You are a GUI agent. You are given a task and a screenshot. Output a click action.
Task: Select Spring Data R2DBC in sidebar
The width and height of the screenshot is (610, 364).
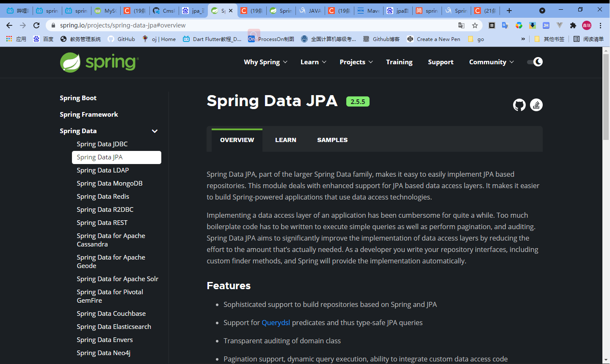(105, 209)
